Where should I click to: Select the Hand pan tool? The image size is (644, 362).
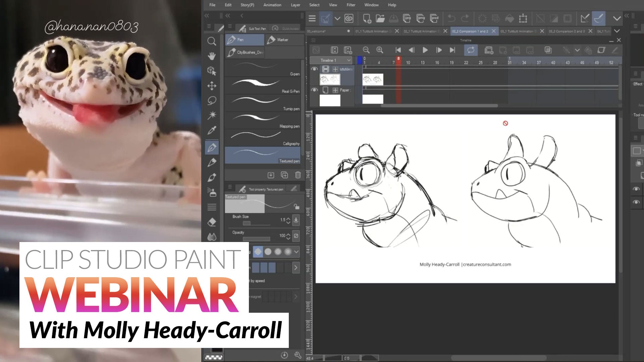pyautogui.click(x=212, y=56)
